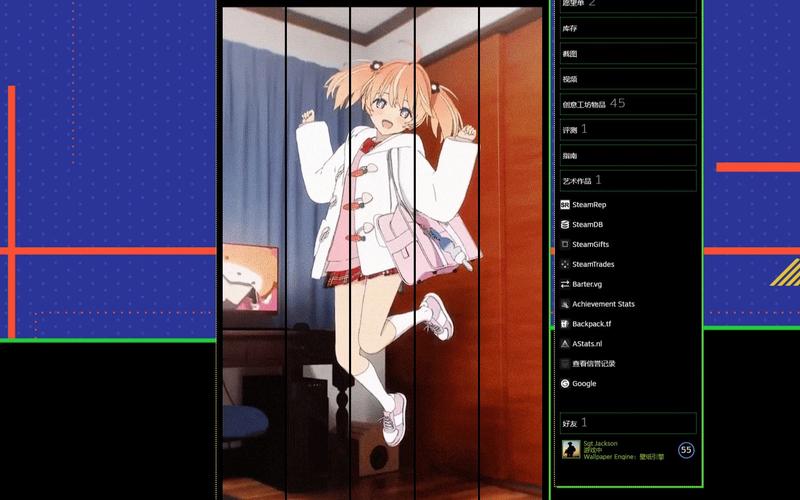
Task: Click the SteamDB database icon
Action: 565,224
